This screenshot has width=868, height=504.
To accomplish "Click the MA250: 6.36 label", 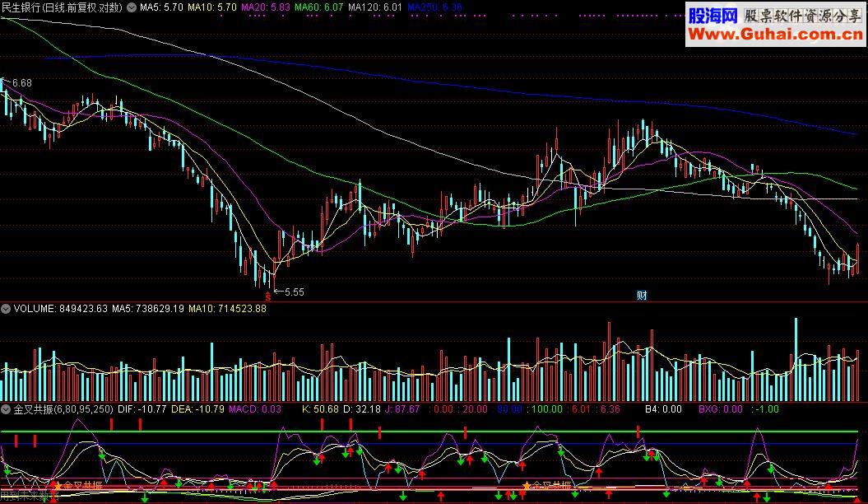I will [434, 7].
